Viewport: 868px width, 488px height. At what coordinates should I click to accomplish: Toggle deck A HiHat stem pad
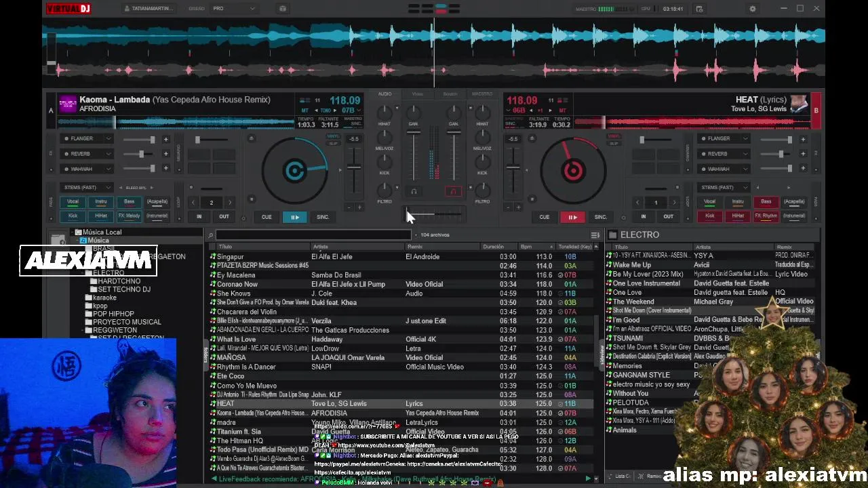pos(101,216)
